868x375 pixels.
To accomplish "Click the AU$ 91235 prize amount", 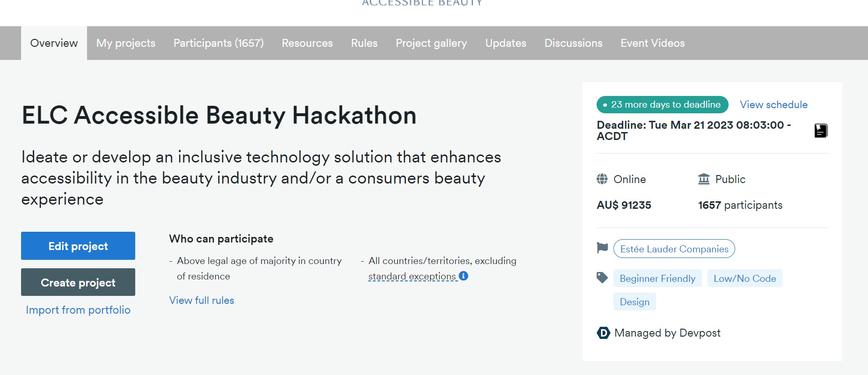I will coord(624,205).
